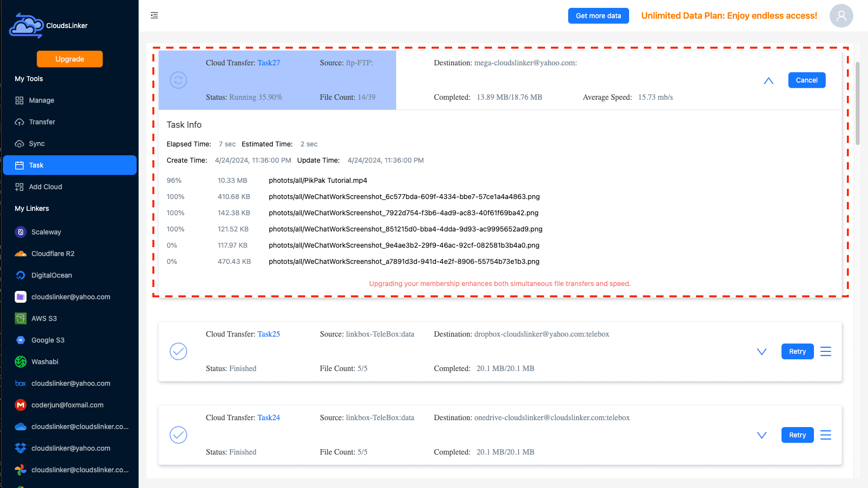868x488 pixels.
Task: Select Scaleway in My Linkers
Action: [x=70, y=232]
